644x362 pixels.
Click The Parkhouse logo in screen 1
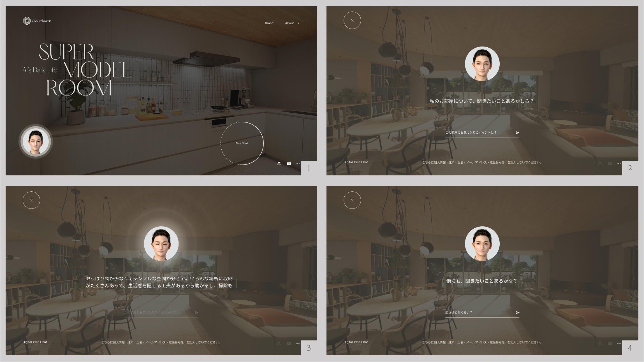37,21
